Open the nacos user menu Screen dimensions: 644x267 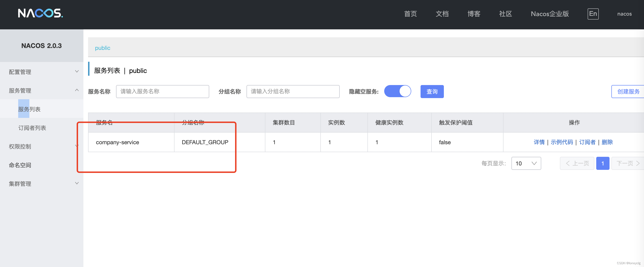[624, 14]
